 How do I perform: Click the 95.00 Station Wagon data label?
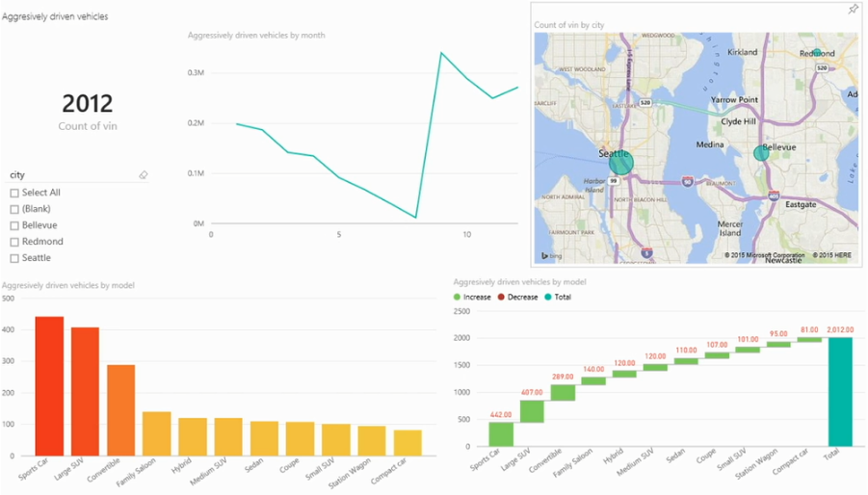[x=778, y=334]
